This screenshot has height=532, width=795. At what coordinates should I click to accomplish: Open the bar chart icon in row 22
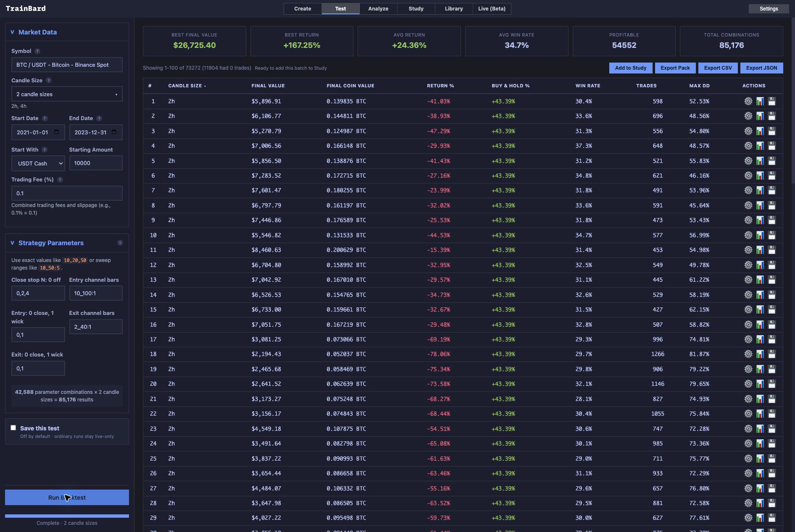[760, 414]
